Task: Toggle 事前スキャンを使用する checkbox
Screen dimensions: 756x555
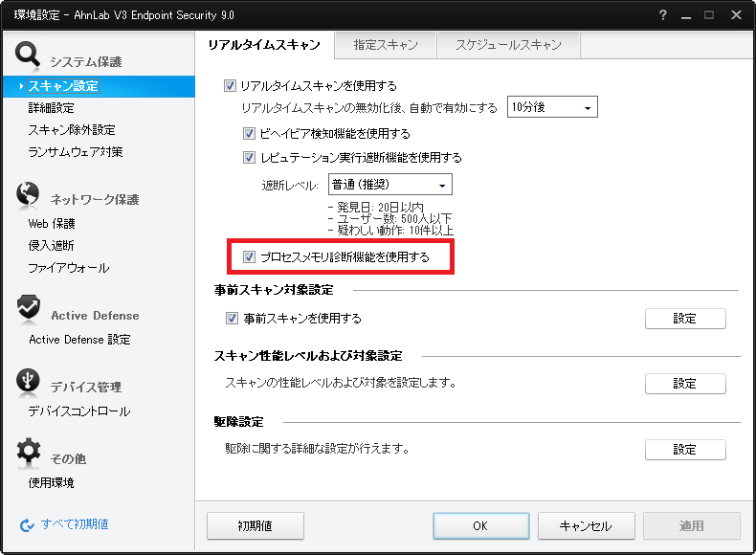Action: coord(232,319)
